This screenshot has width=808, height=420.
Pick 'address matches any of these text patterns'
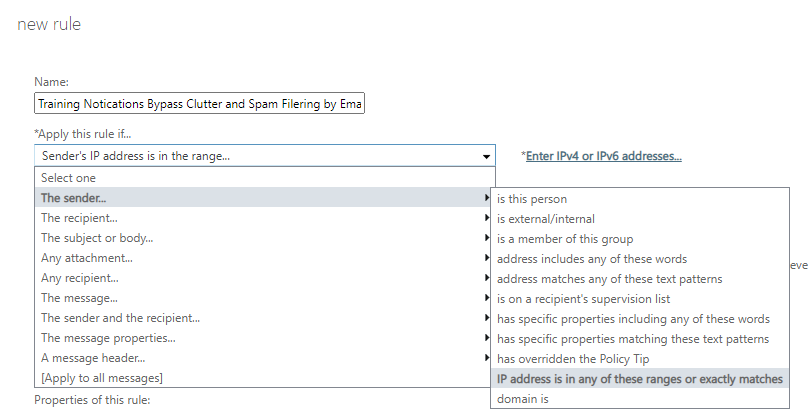tap(639, 279)
